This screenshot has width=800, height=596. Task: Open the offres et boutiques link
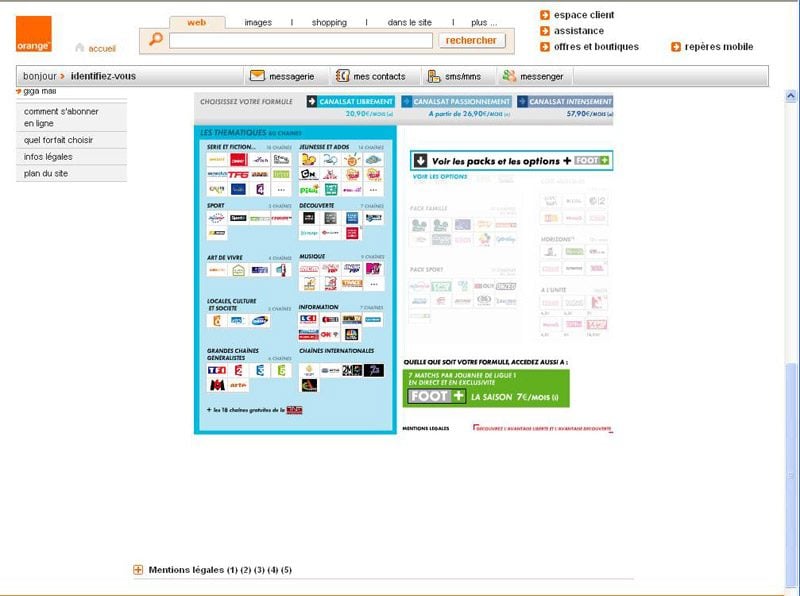tap(596, 47)
